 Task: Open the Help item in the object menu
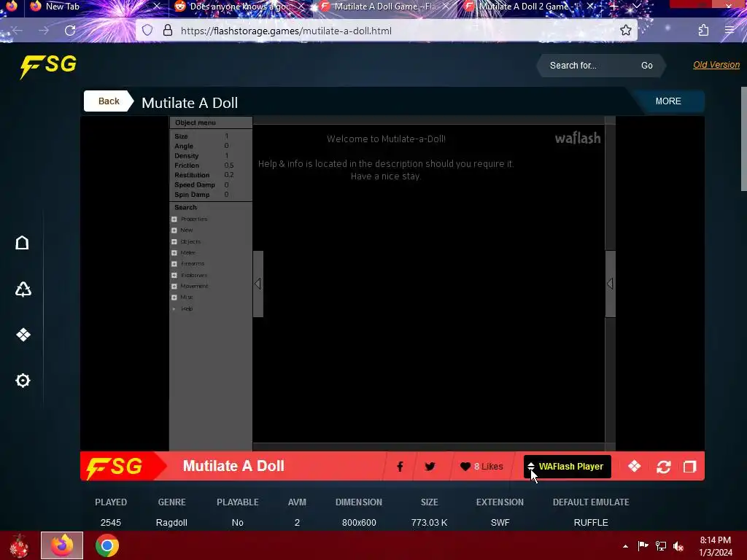[x=187, y=308]
